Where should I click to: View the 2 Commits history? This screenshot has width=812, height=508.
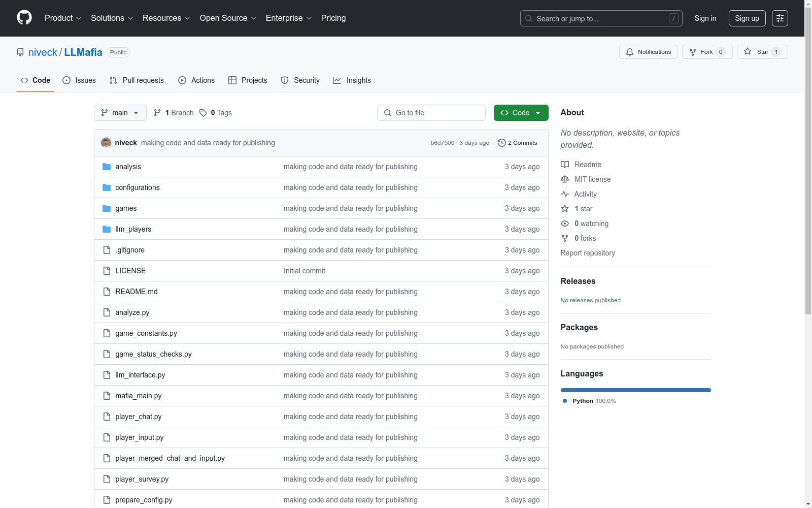pos(518,143)
